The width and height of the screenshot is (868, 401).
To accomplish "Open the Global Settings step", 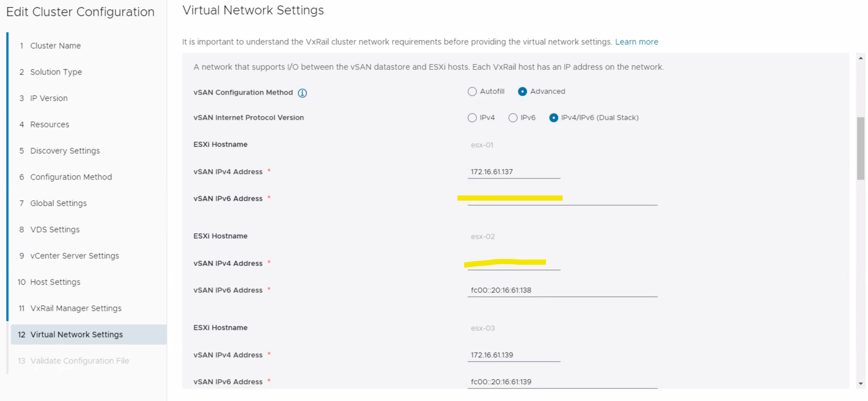I will 58,203.
